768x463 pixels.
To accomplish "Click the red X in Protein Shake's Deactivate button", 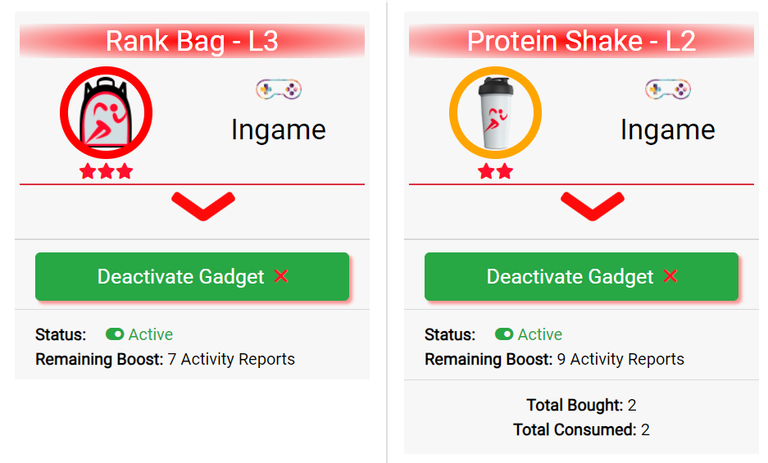I will click(x=671, y=276).
